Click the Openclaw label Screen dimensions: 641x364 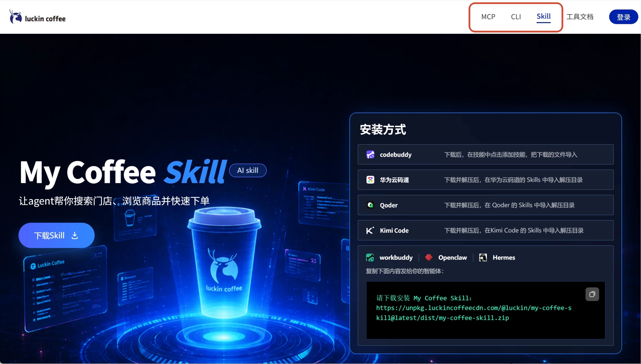(452, 258)
